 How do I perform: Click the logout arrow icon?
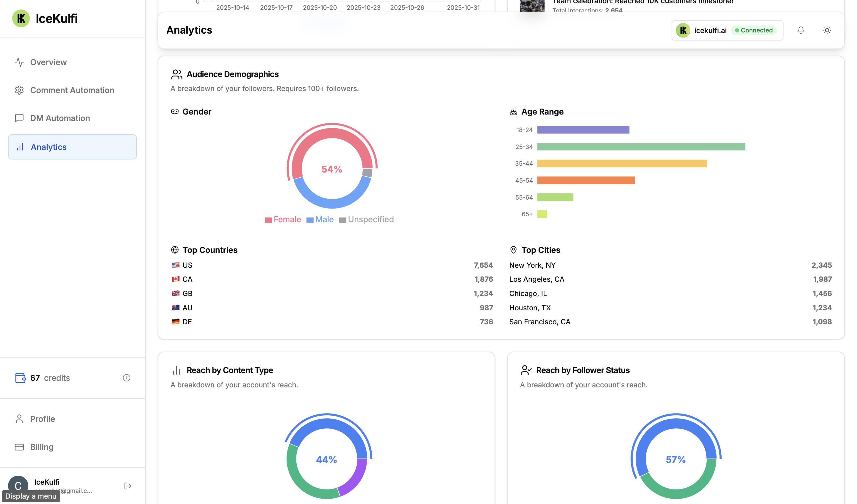point(128,486)
